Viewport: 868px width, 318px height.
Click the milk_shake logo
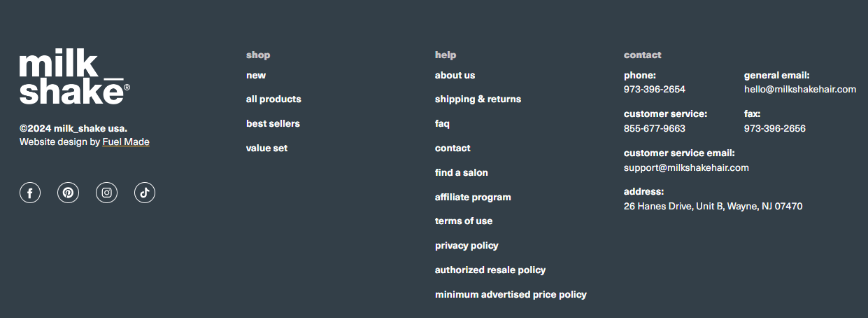[x=75, y=78]
